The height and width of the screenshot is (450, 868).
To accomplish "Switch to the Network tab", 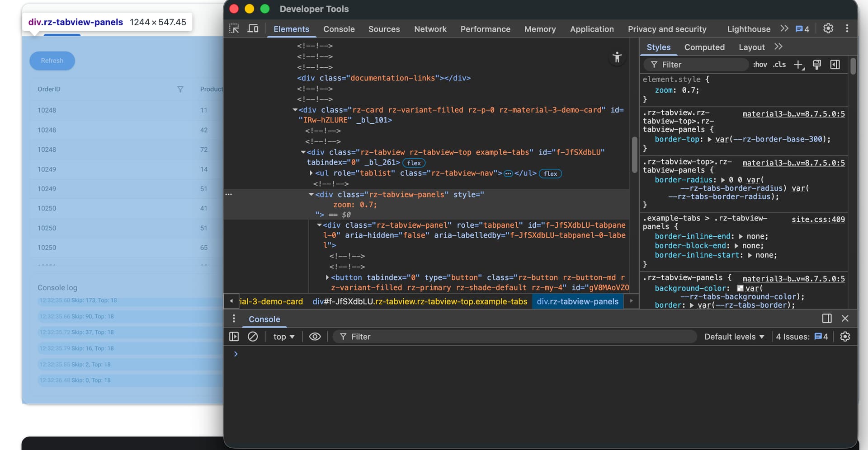I will (x=430, y=29).
